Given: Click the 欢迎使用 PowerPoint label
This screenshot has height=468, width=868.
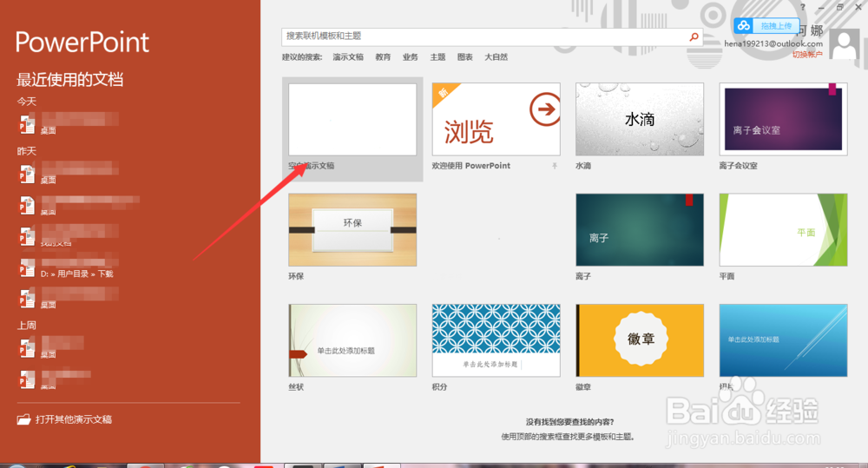Looking at the screenshot, I should click(x=471, y=166).
